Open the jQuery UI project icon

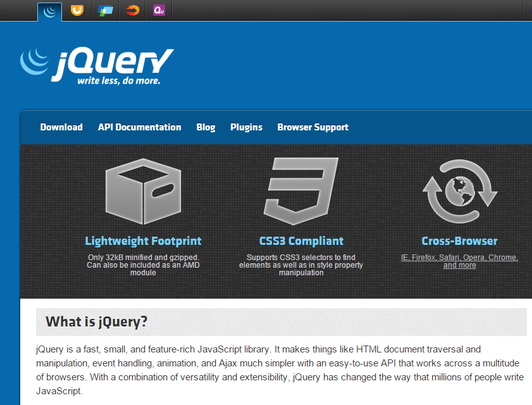click(x=77, y=11)
